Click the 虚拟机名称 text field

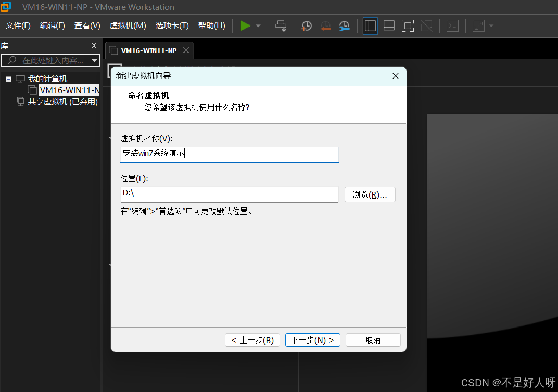point(230,154)
